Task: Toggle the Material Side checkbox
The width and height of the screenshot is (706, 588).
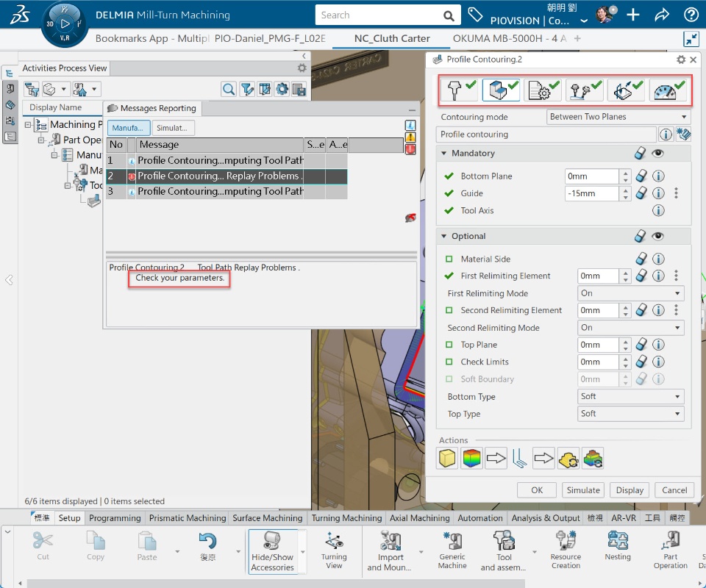Action: 449,259
